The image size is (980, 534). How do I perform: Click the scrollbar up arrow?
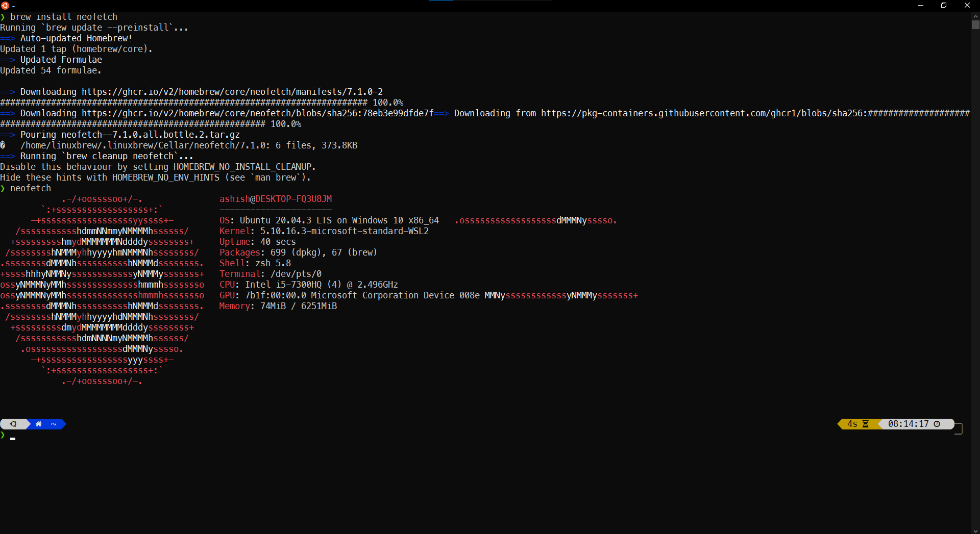tap(975, 16)
